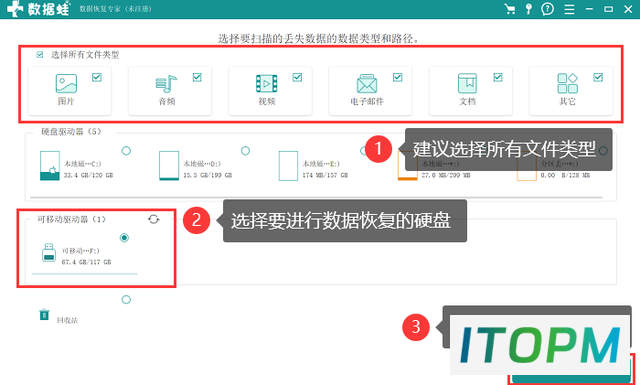The image size is (640, 385).
Task: Uncheck the 文档 checkbox
Action: tap(498, 77)
